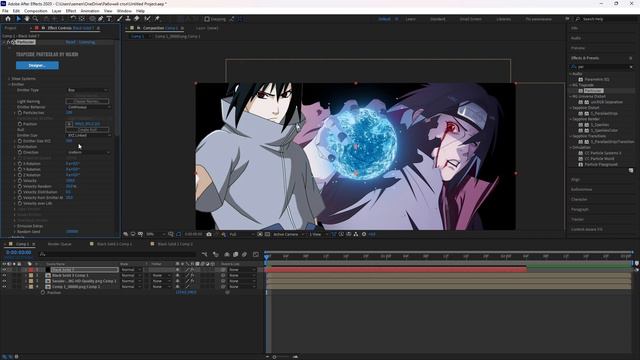Toggle the Particles/sec stopwatch
Screen dimensions: 640x360
(20, 113)
